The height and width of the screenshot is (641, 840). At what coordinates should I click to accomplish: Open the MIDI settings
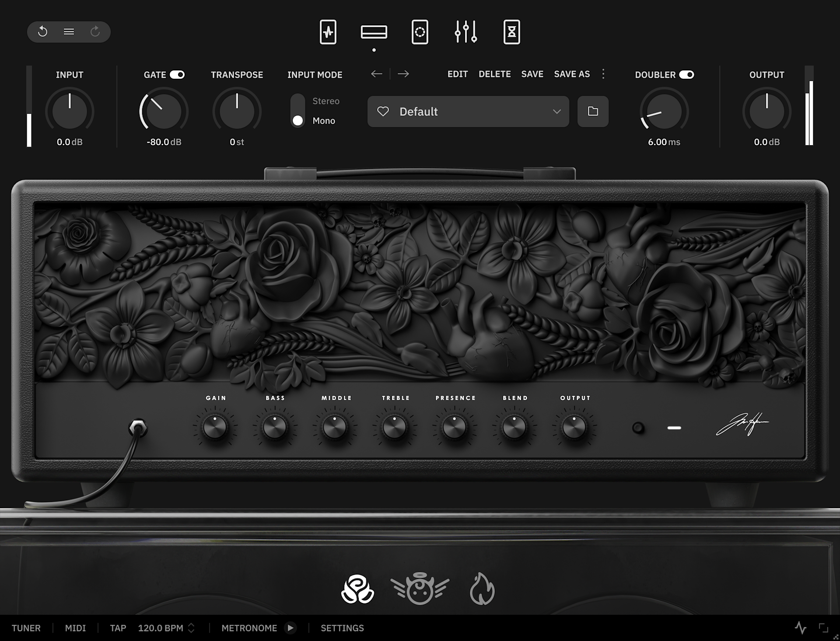click(x=75, y=628)
